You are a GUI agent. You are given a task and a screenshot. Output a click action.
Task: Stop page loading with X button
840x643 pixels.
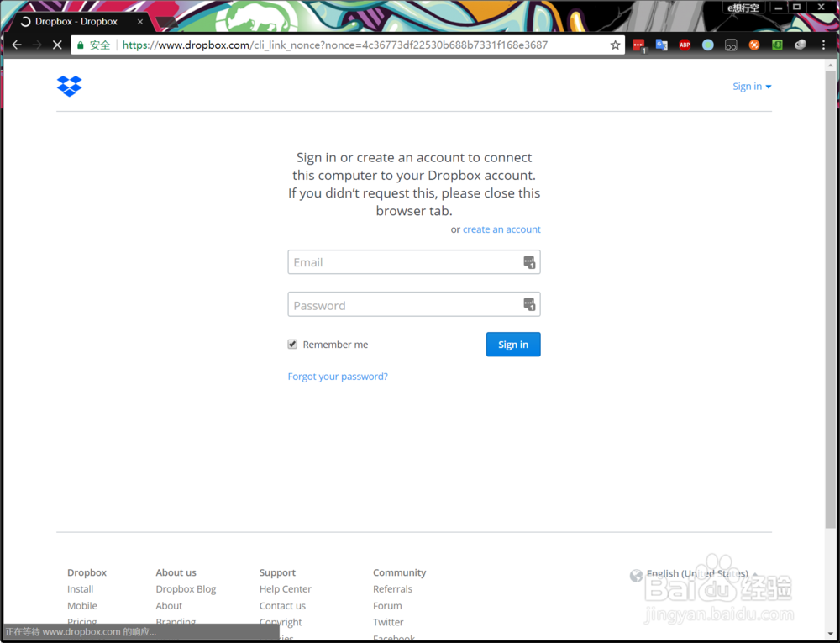coord(57,45)
